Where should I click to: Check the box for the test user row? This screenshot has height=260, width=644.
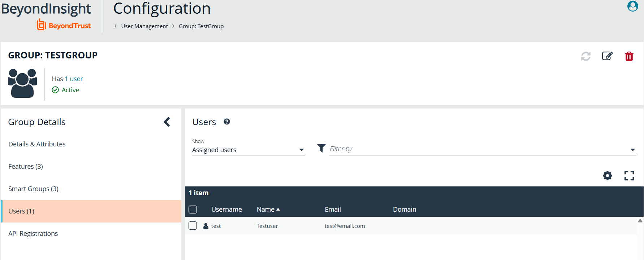193,226
